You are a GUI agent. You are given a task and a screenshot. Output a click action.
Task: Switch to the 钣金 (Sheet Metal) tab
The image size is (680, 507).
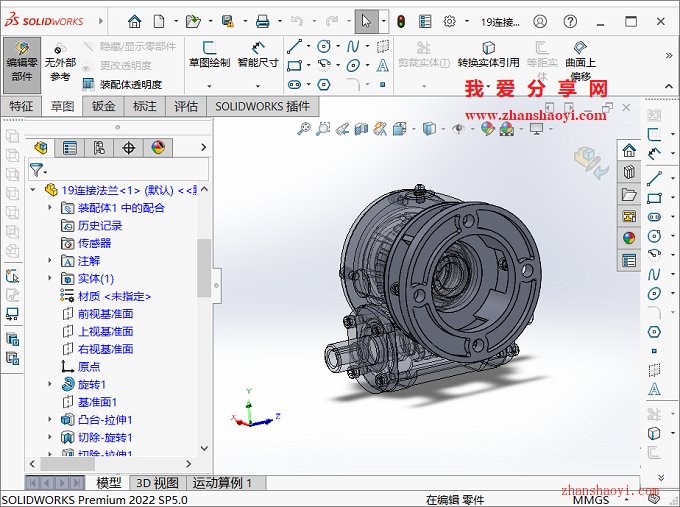[103, 106]
